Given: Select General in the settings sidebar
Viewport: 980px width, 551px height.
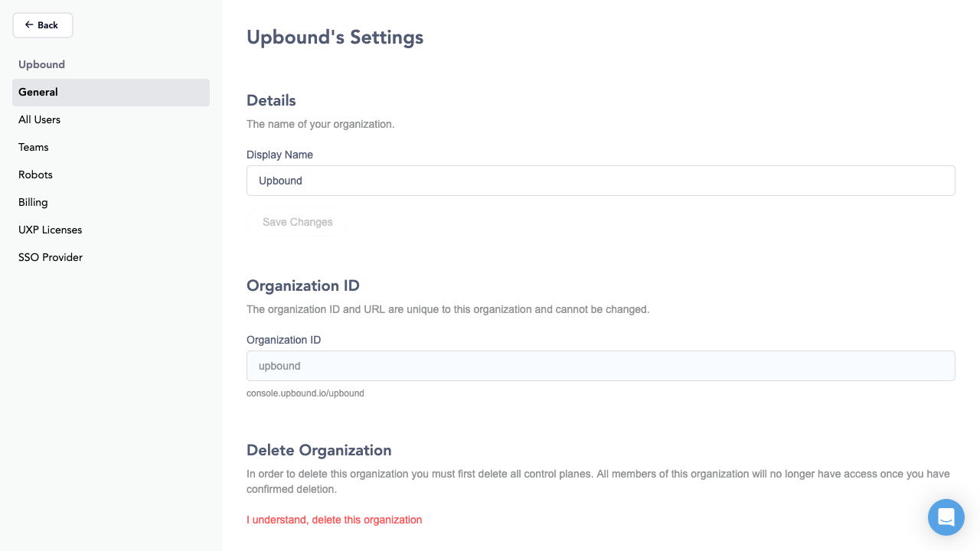Looking at the screenshot, I should (38, 92).
